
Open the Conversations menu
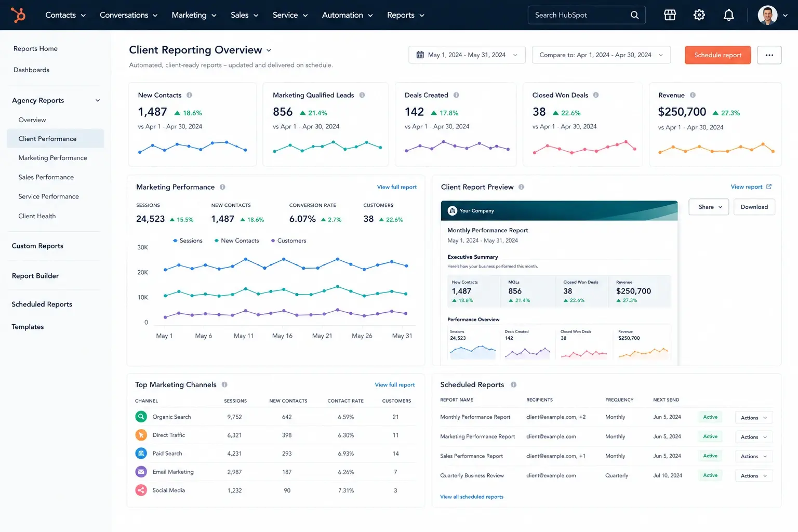(x=128, y=15)
